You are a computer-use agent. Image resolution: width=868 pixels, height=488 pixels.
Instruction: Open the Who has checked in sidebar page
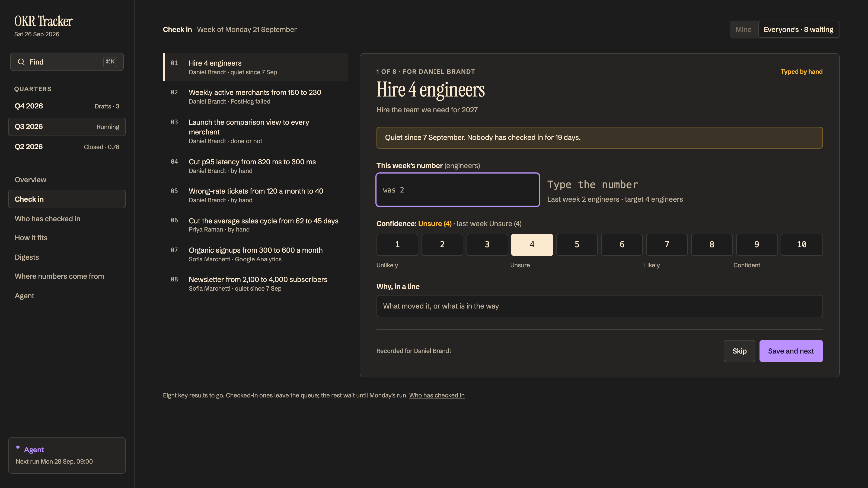click(67, 219)
